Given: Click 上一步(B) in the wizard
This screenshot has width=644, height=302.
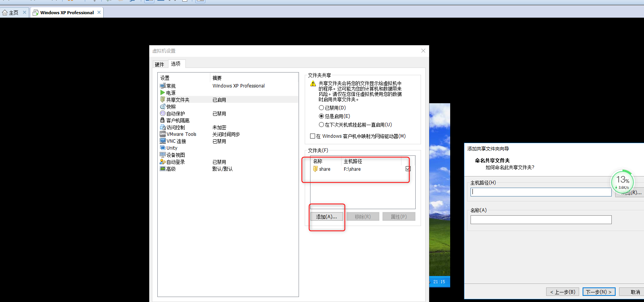Looking at the screenshot, I should click(563, 292).
